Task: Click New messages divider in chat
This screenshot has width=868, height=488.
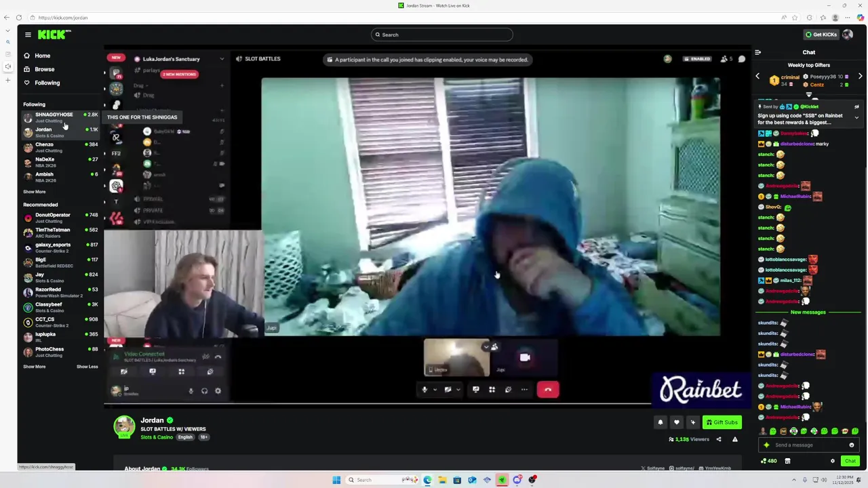Action: 808,312
